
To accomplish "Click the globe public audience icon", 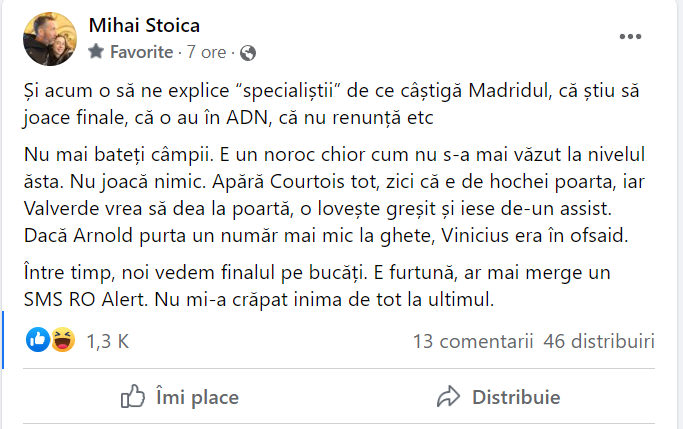I will click(249, 51).
